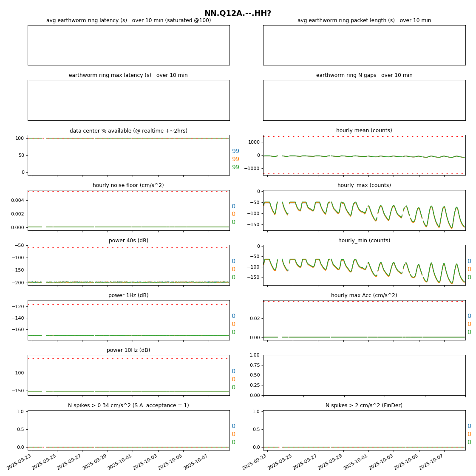Click the NN.Q12A.--.HH? figure title
Image resolution: width=476 pixels, height=476 pixels.
[238, 13]
